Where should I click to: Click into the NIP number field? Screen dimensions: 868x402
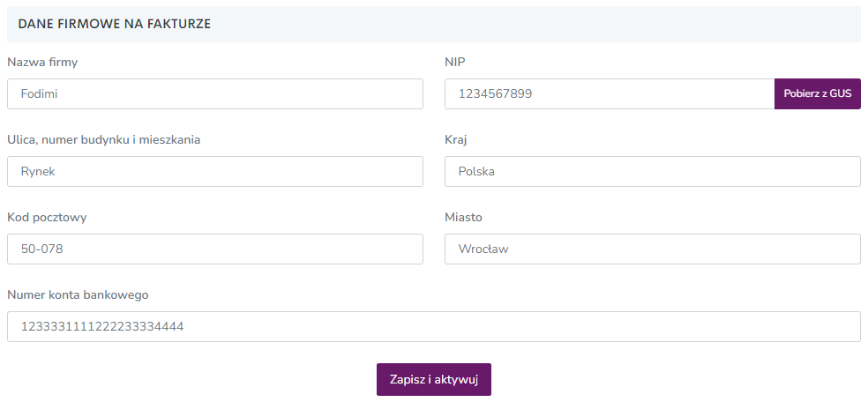pos(610,94)
